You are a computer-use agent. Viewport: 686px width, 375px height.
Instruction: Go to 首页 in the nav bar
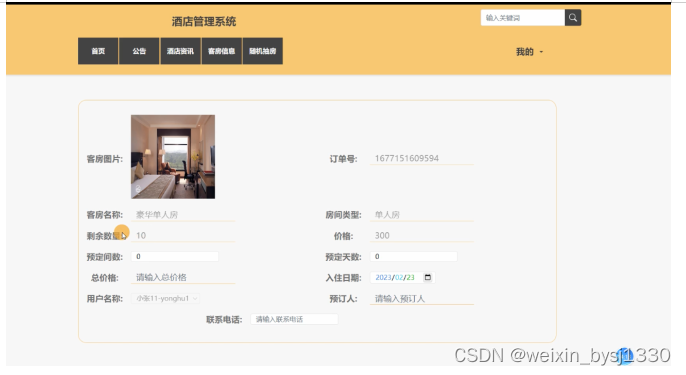pyautogui.click(x=98, y=51)
